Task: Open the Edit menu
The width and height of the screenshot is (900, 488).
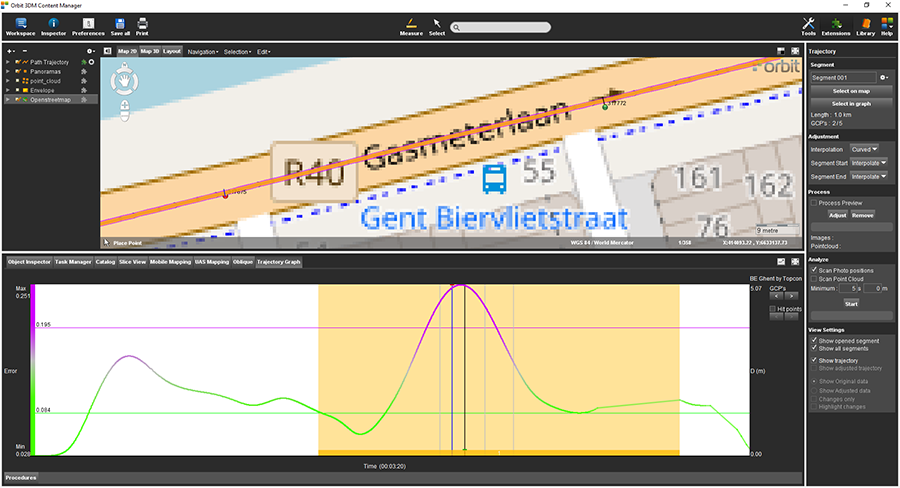Action: click(263, 52)
